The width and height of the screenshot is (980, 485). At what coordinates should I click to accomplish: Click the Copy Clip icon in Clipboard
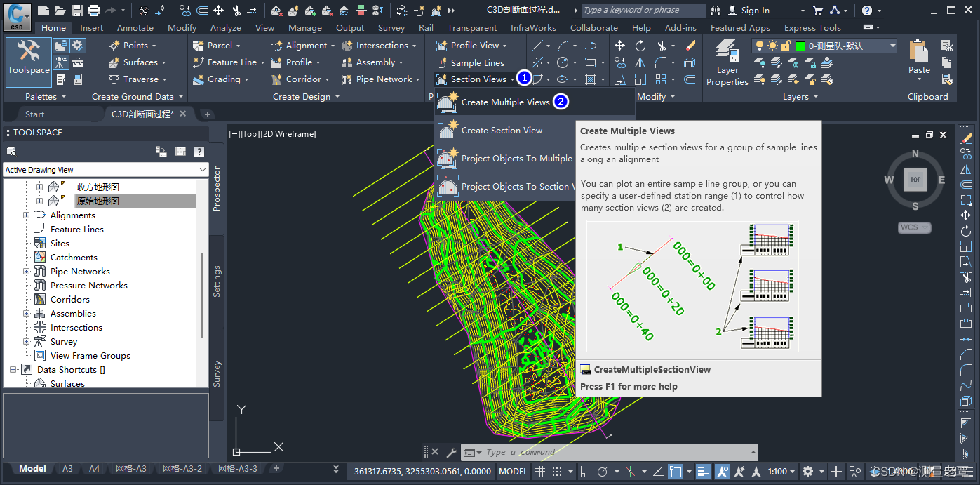[947, 62]
